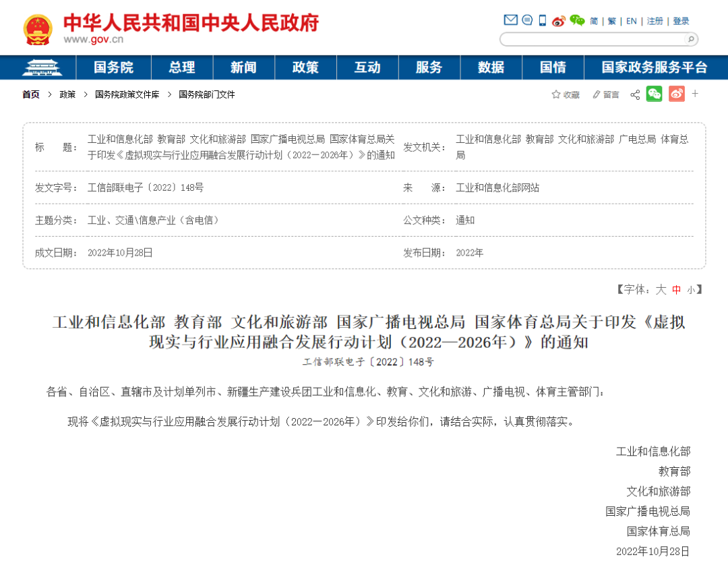Open the 政策 menu
The image size is (728, 563).
(x=305, y=68)
